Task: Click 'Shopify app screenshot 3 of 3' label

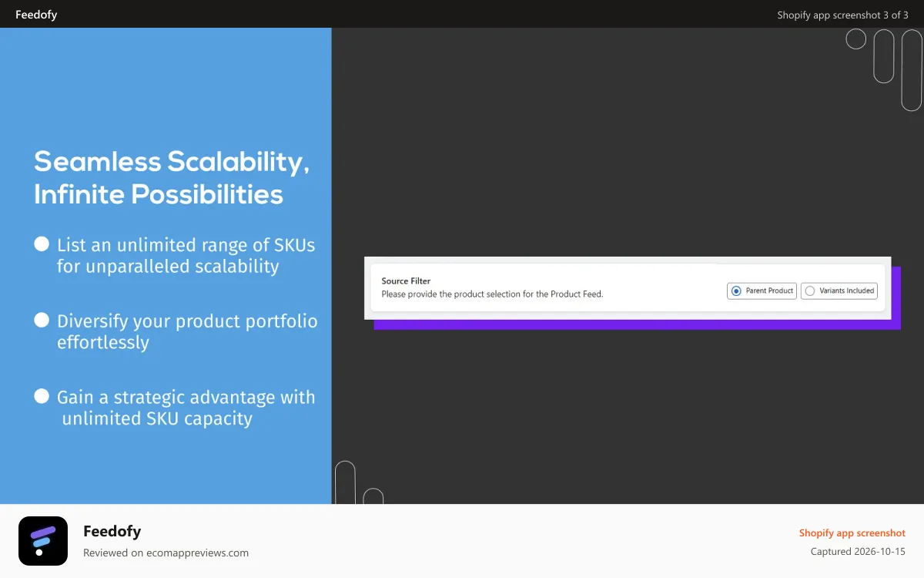Action: [x=842, y=15]
